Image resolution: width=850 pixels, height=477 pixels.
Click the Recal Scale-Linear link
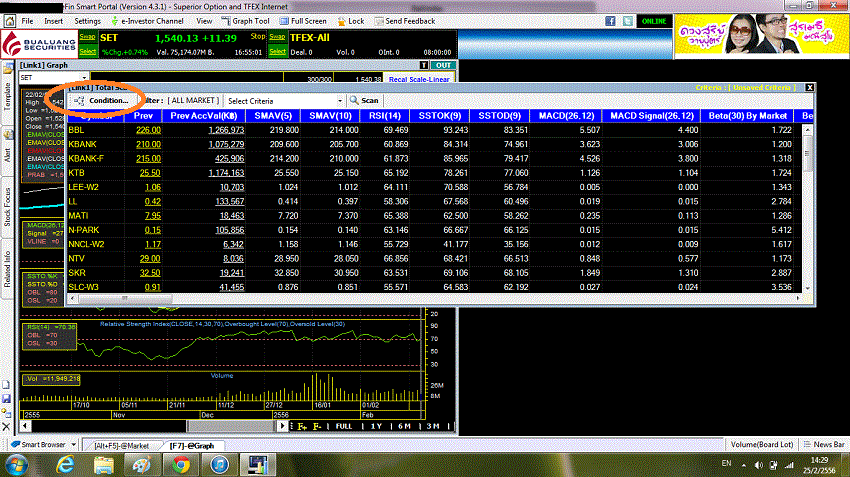point(419,79)
